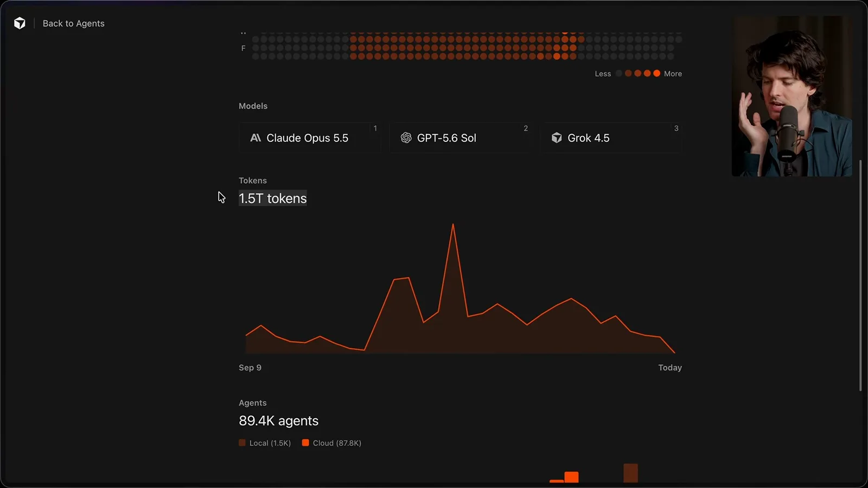Click the tallest peak of tokens chart
The image size is (868, 488).
click(x=453, y=224)
